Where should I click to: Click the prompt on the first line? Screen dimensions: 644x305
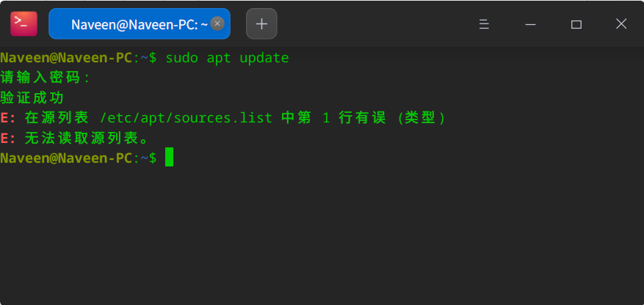78,58
